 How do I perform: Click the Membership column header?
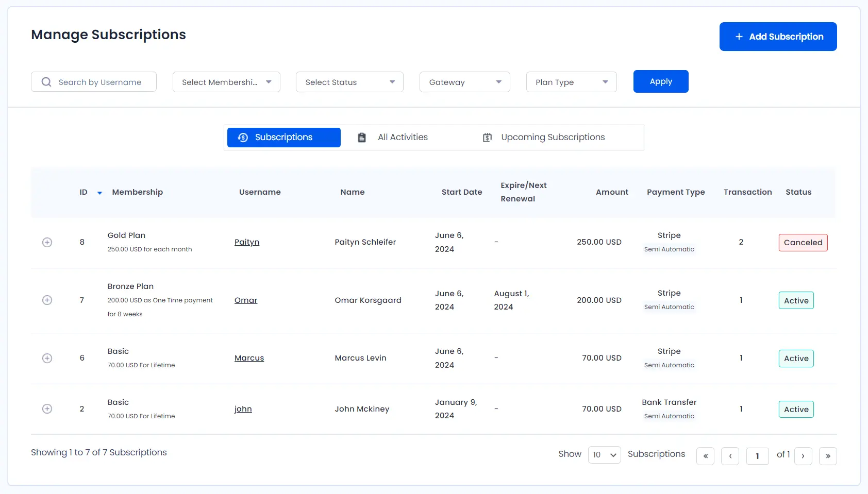point(138,192)
